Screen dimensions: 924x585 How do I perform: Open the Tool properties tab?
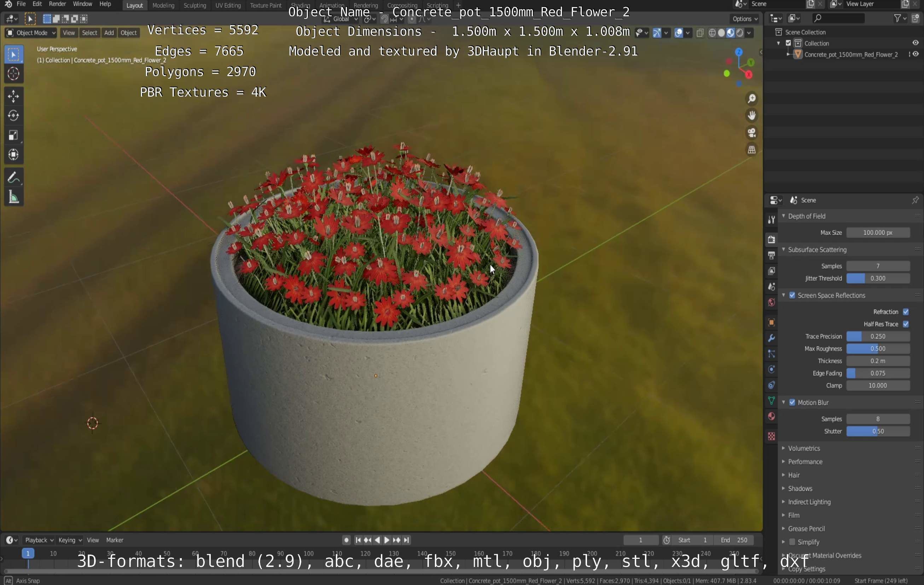(x=771, y=220)
